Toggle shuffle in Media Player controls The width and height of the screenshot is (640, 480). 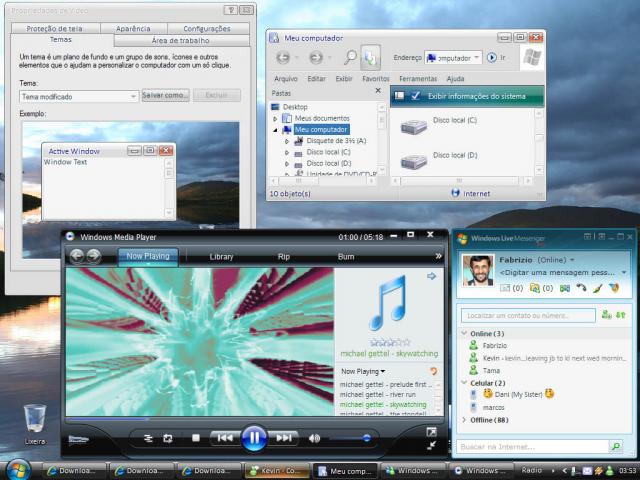pos(148,438)
